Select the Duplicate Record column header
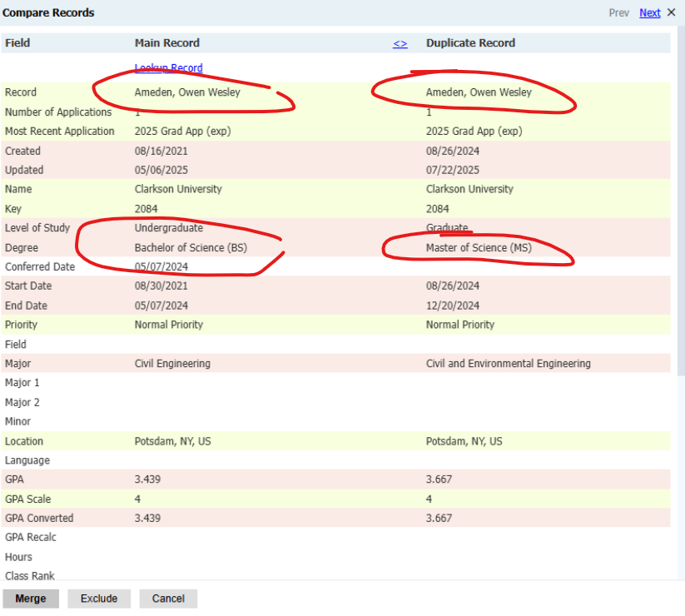 (x=470, y=43)
